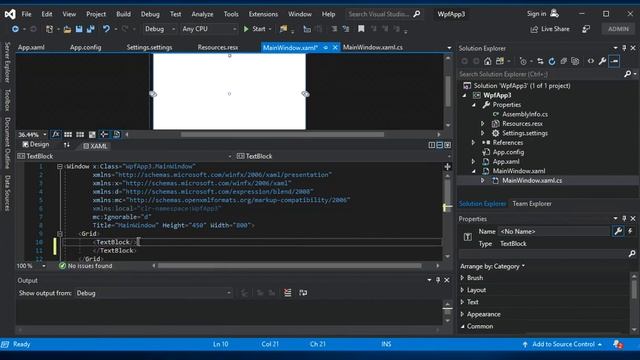Click the search magnifier in Visual Studio search
The height and width of the screenshot is (360, 640).
pyautogui.click(x=417, y=14)
